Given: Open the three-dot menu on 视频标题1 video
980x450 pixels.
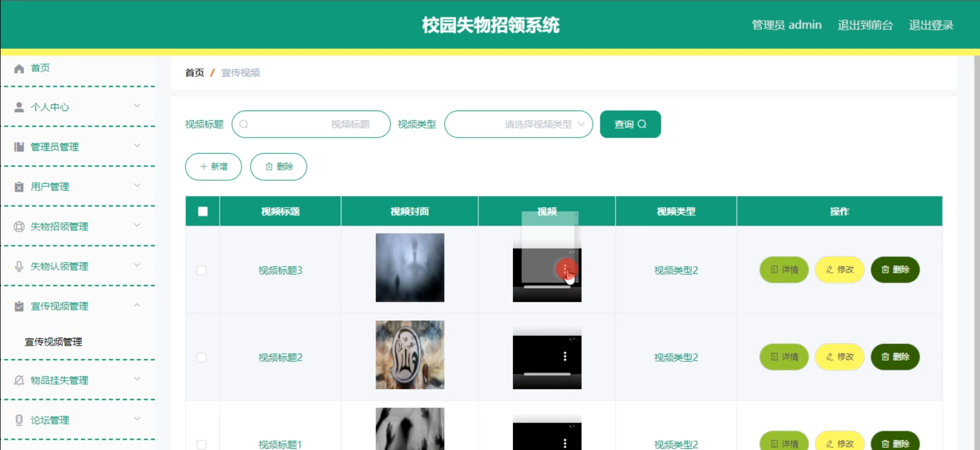Looking at the screenshot, I should tap(565, 443).
